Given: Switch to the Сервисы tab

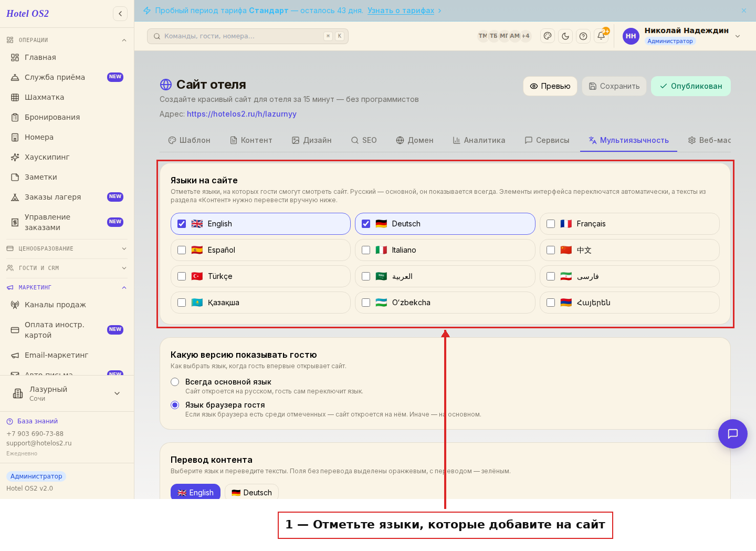Looking at the screenshot, I should tap(547, 140).
